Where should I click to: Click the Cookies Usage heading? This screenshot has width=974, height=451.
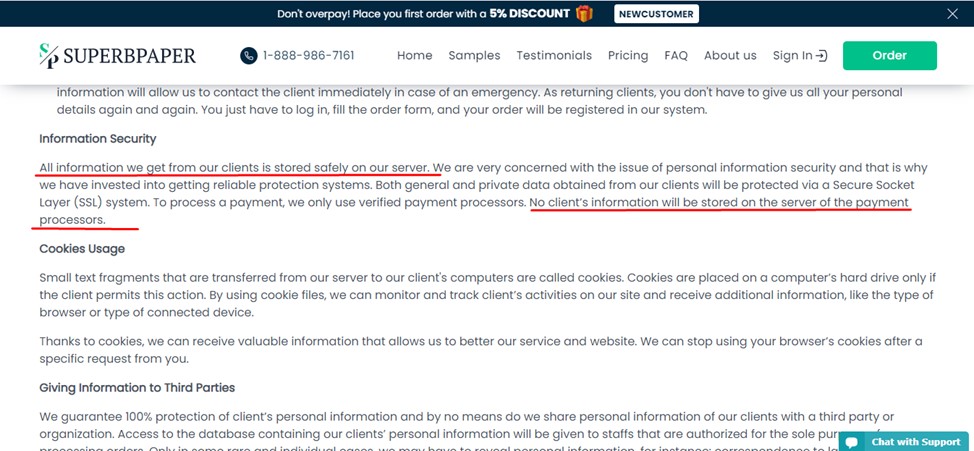pos(82,248)
